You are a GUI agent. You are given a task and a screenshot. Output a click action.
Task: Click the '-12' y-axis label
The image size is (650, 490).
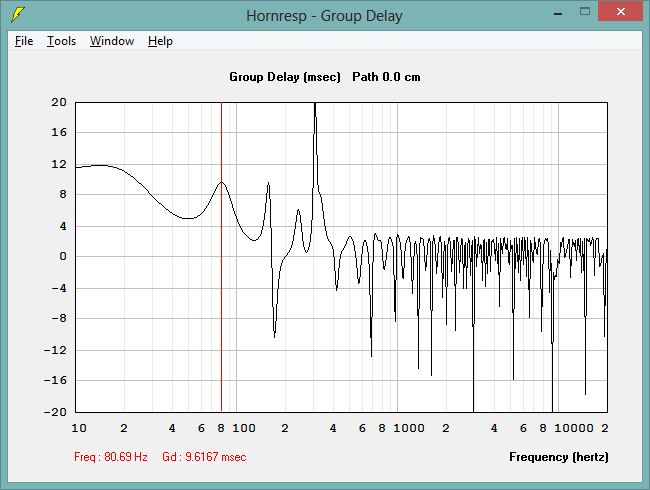(x=55, y=350)
